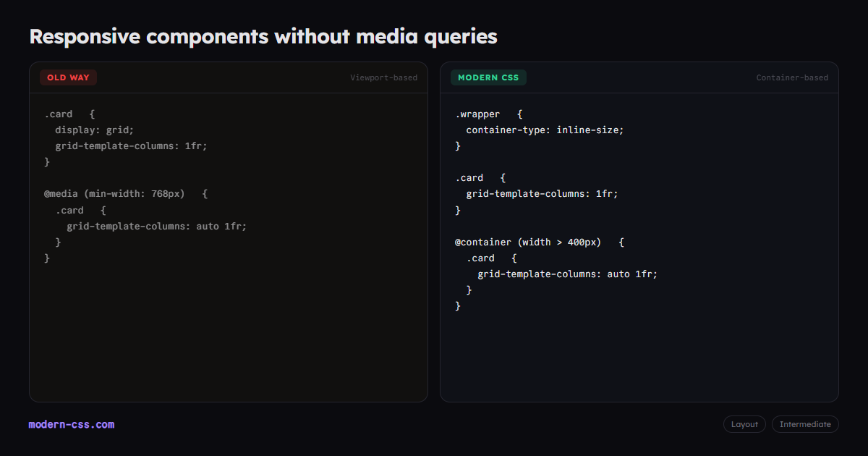Click '.card {' nested under @media

81,210
